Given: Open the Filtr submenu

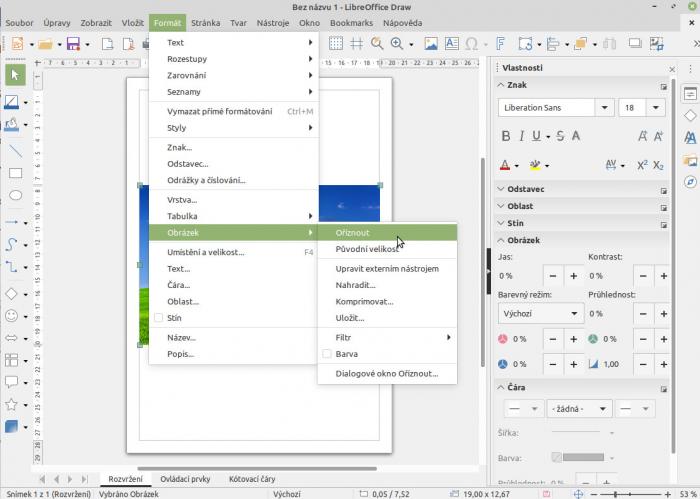Looking at the screenshot, I should [387, 337].
